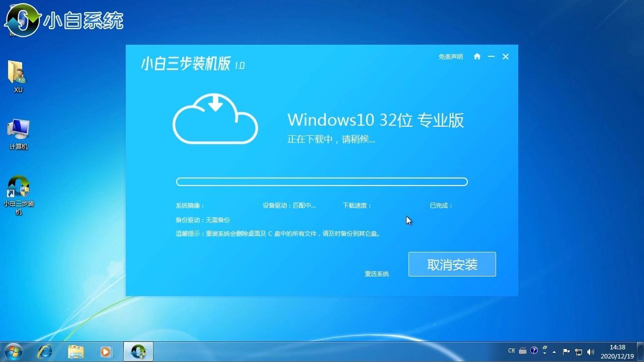
Task: Minimize the 小白三步装机版 window
Action: 491,56
